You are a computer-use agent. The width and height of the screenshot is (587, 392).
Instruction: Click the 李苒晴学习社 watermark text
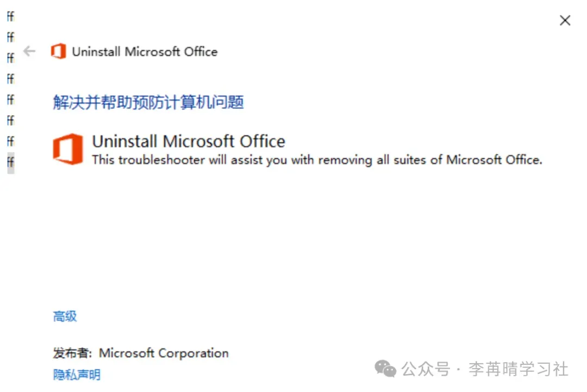tap(518, 370)
